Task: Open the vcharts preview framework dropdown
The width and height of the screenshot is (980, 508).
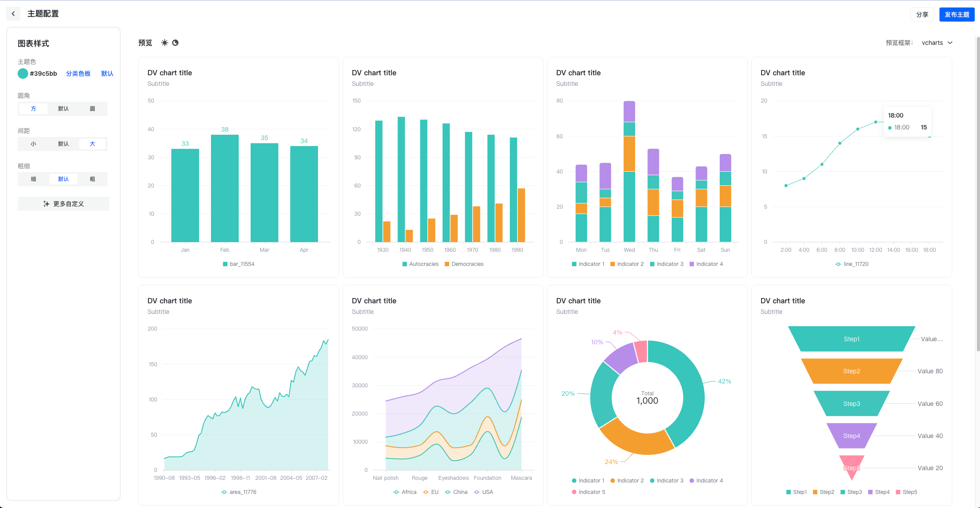Action: [937, 43]
